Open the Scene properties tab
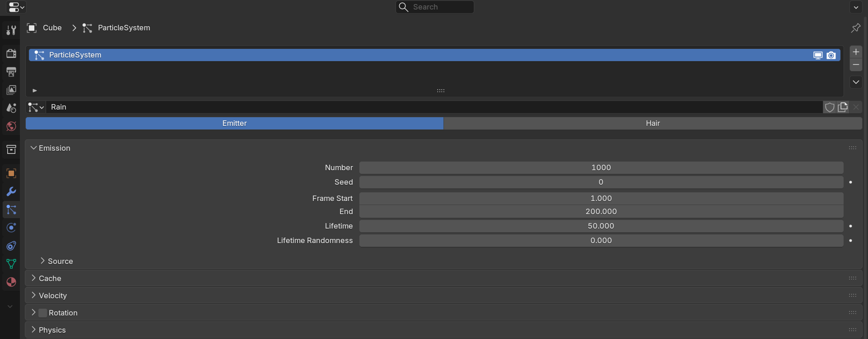The image size is (868, 339). [11, 108]
